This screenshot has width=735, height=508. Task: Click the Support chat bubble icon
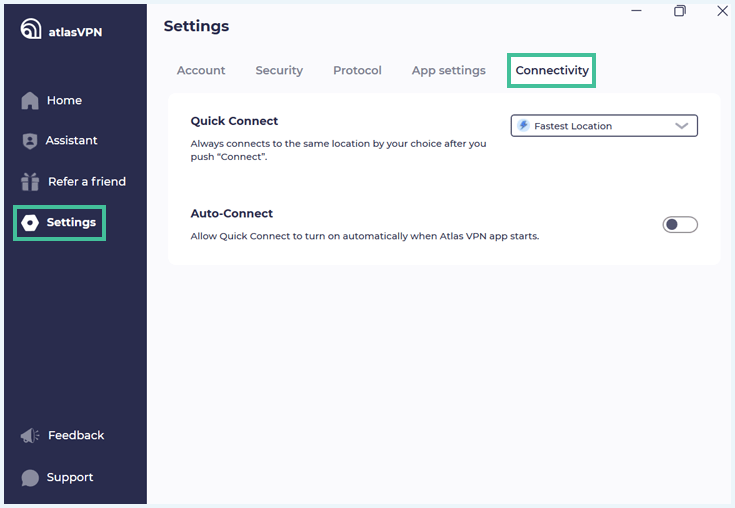point(30,478)
